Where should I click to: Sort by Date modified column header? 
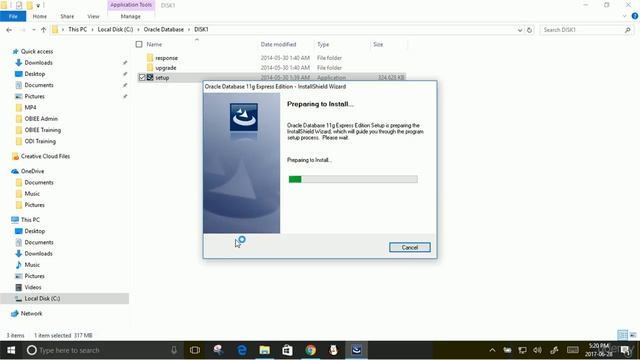[x=278, y=44]
